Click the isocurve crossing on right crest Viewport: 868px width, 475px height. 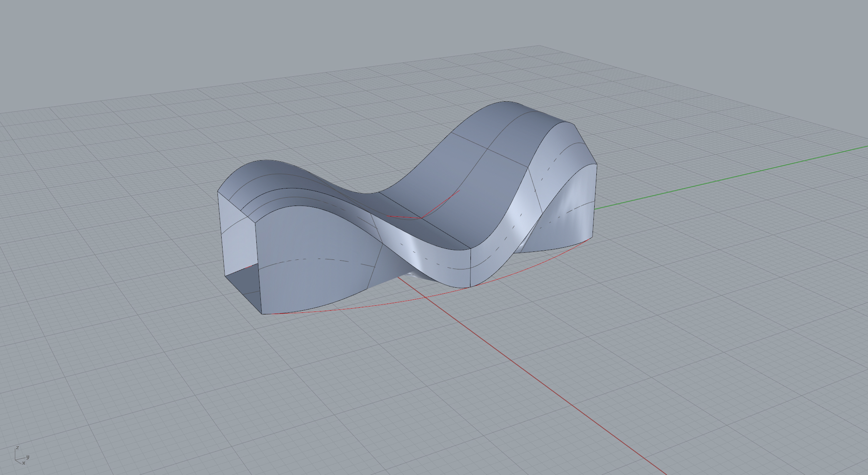pos(488,148)
